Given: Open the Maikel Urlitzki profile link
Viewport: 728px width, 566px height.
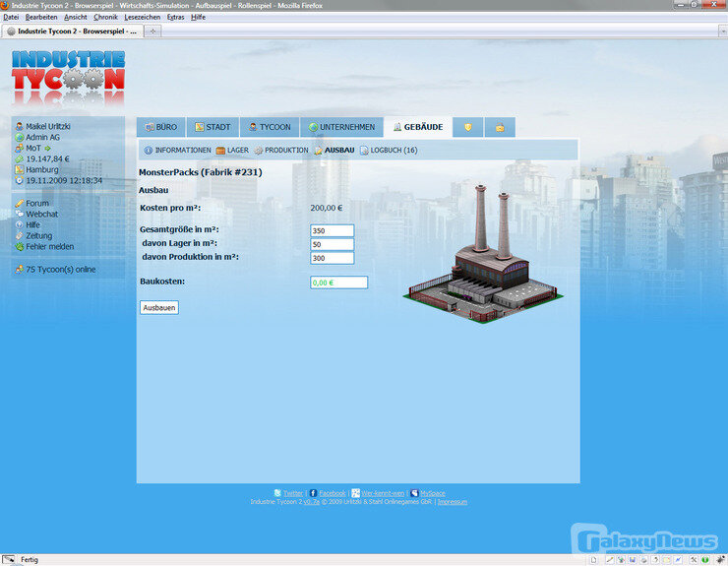Looking at the screenshot, I should pyautogui.click(x=48, y=126).
